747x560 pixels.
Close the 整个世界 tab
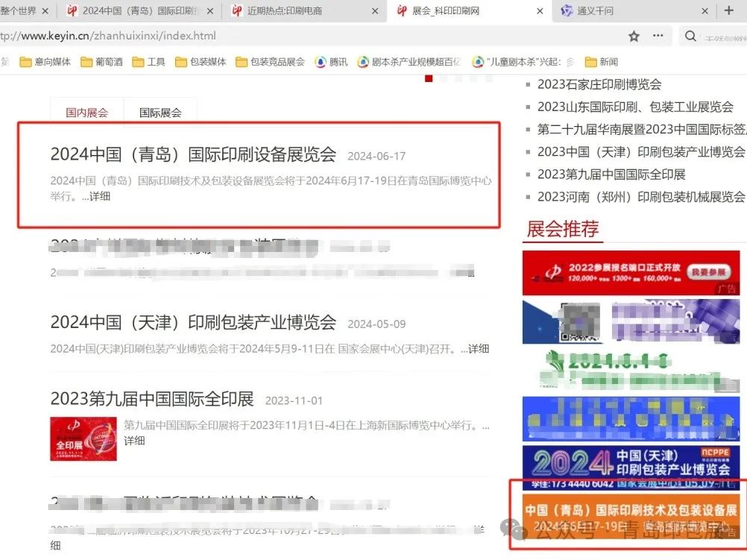click(x=45, y=11)
